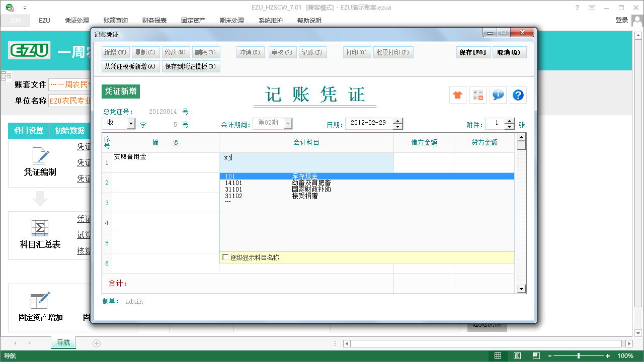644x362 pixels.
Task: Open the skin theme shirt icon
Action: 458,95
